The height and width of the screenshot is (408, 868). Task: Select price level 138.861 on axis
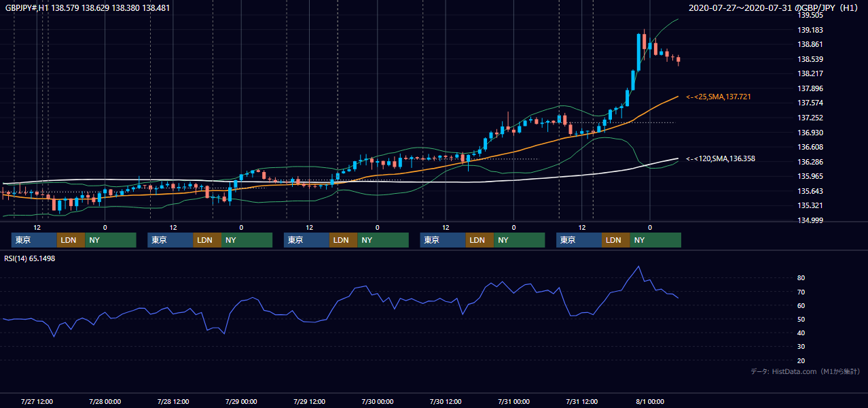pos(810,44)
